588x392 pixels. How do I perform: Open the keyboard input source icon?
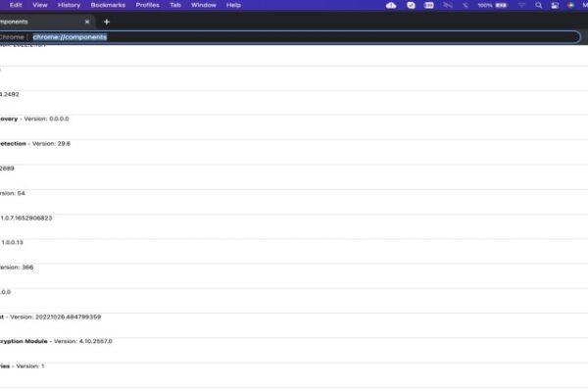point(429,5)
